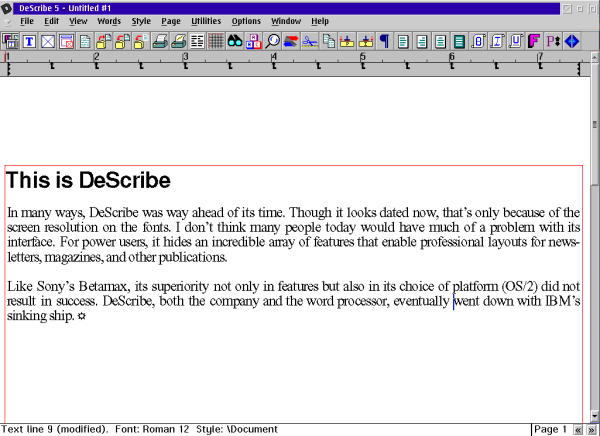600x436 pixels.
Task: Apply right alignment
Action: 422,41
